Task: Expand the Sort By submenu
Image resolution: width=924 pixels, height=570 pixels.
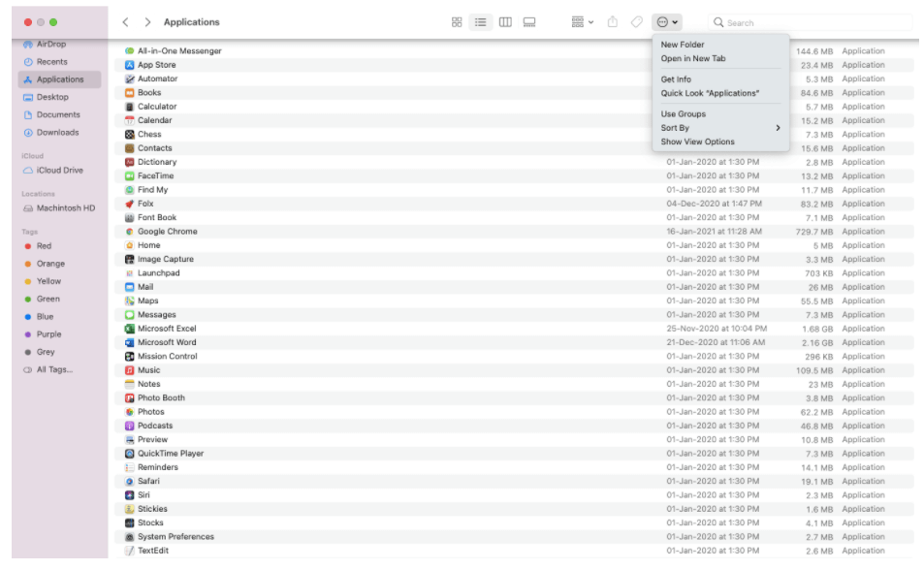Action: (x=719, y=128)
